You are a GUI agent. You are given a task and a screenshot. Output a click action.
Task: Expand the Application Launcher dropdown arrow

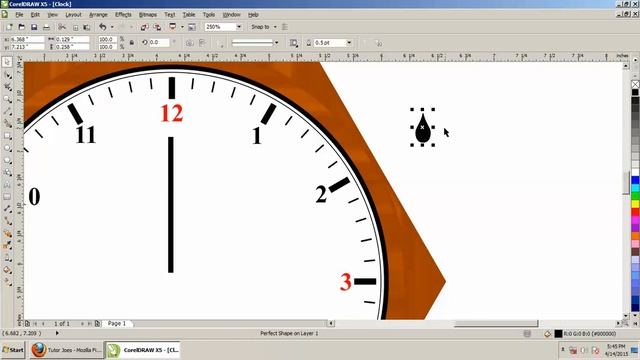point(182,27)
